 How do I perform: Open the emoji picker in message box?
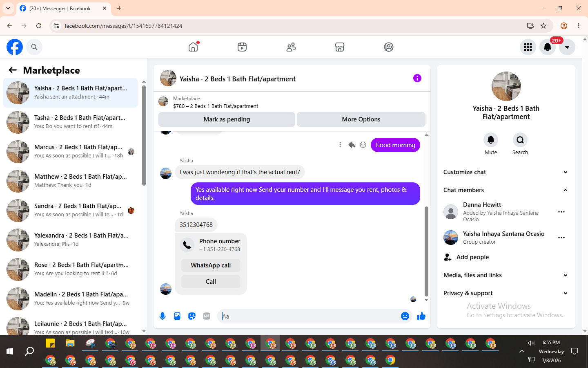pyautogui.click(x=405, y=316)
